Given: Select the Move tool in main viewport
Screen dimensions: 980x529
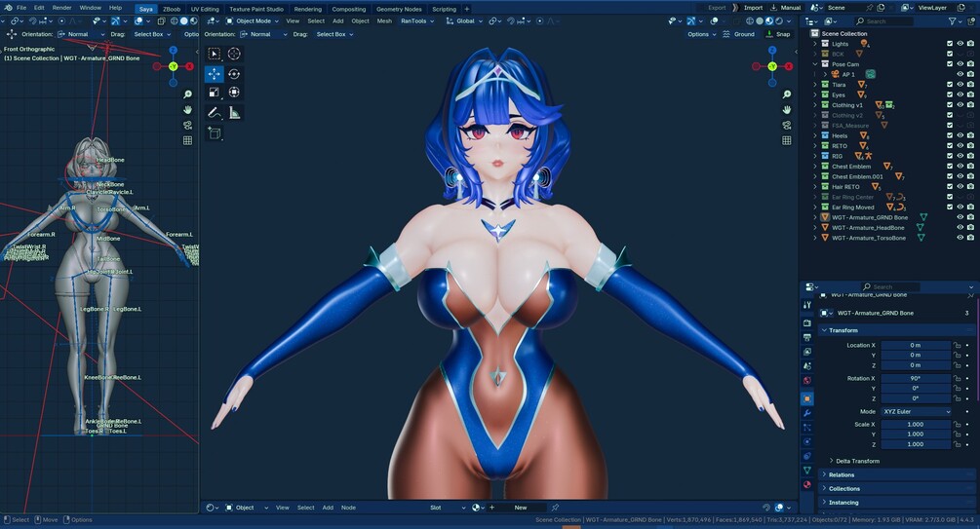Looking at the screenshot, I should click(x=214, y=74).
